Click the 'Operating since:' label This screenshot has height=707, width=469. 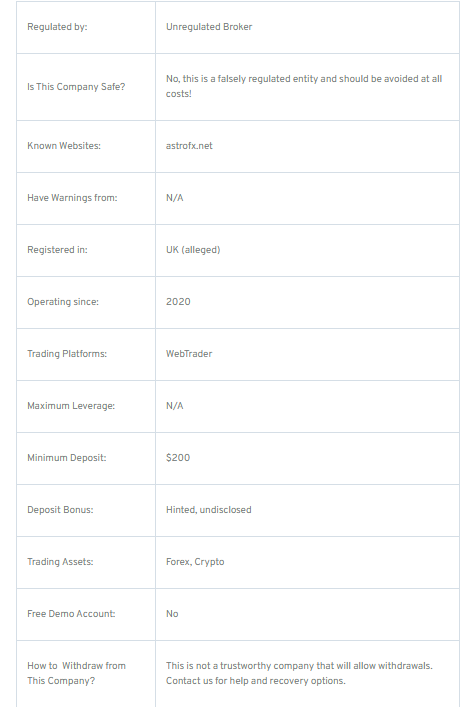coord(63,302)
